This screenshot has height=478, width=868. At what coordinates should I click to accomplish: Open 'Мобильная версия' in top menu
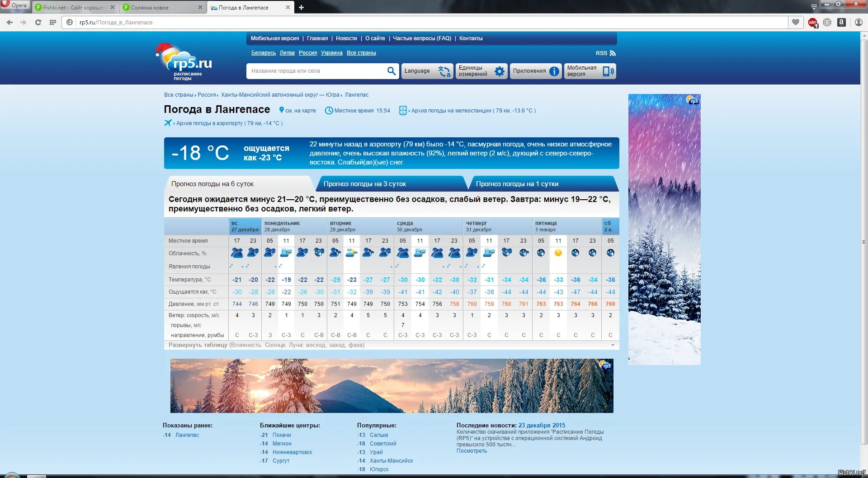point(275,38)
